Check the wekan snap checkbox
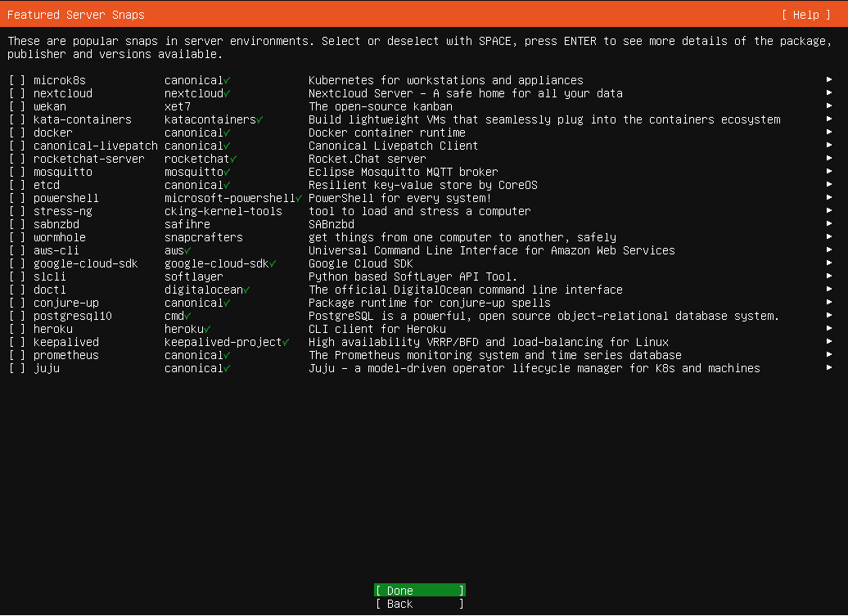The width and height of the screenshot is (848, 616). click(x=16, y=106)
